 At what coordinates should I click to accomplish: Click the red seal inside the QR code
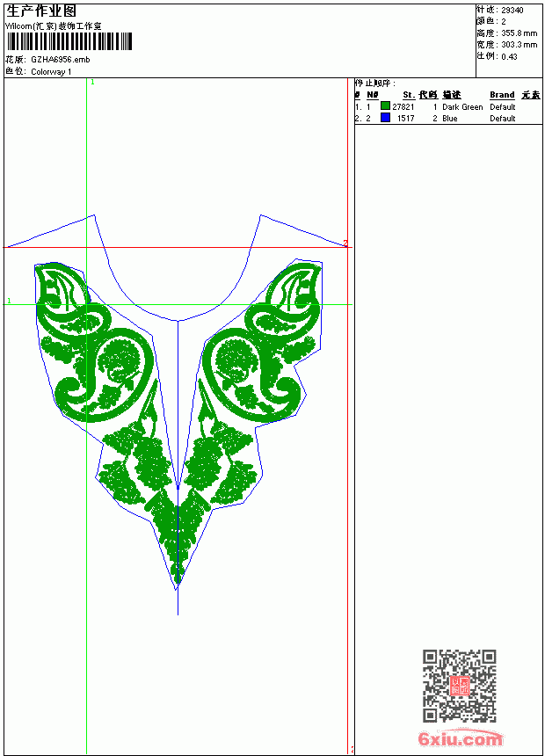pos(460,686)
